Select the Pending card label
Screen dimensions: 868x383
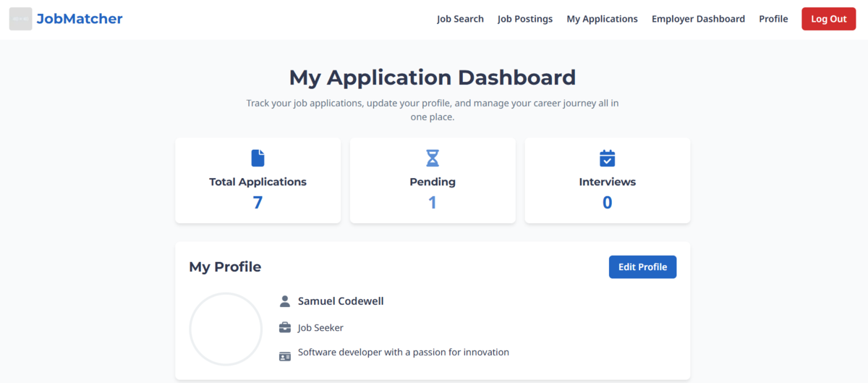433,182
